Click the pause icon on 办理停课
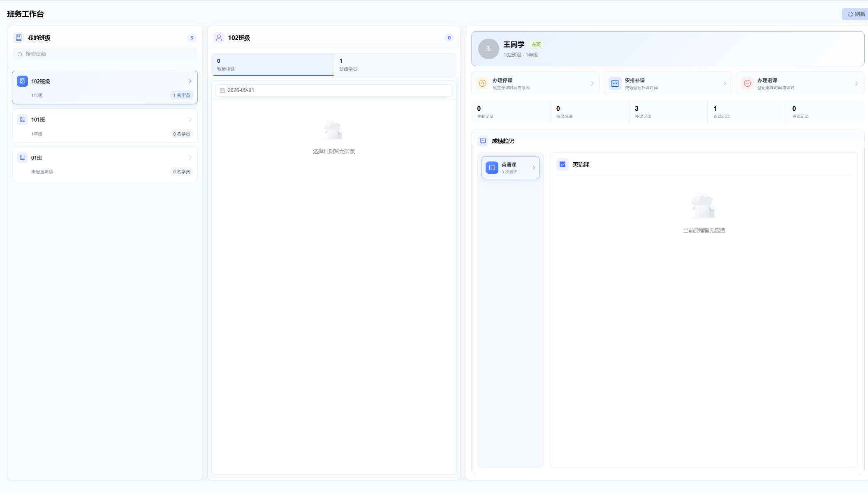Viewport: 868px width, 493px height. (483, 83)
